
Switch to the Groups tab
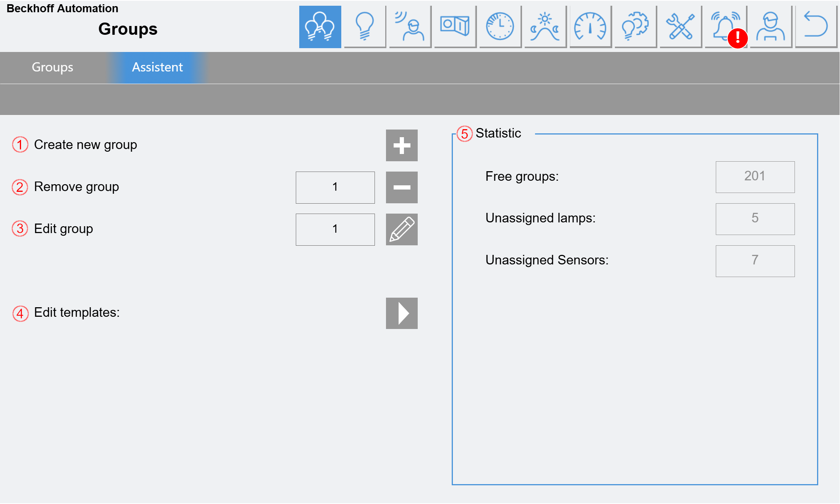52,67
